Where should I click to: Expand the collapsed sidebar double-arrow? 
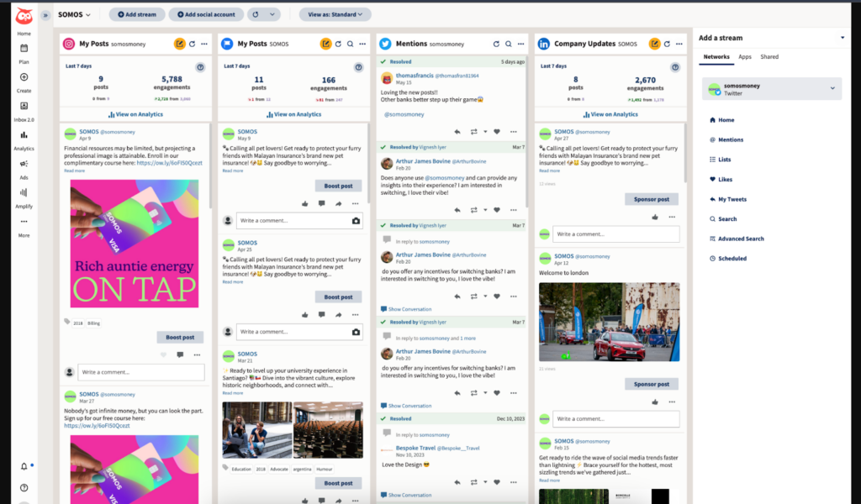tap(45, 15)
